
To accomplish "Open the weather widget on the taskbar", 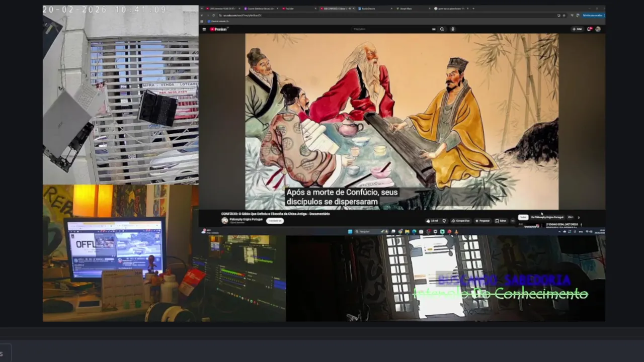I will [x=210, y=231].
